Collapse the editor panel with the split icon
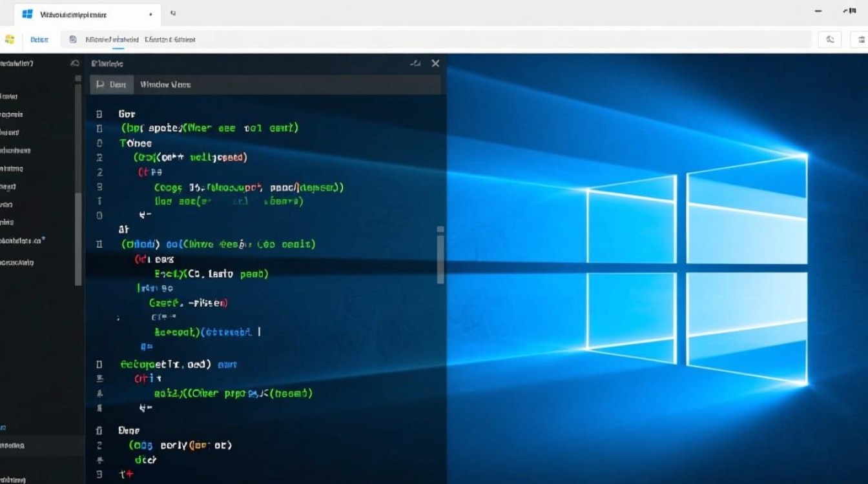The height and width of the screenshot is (484, 868). [415, 63]
